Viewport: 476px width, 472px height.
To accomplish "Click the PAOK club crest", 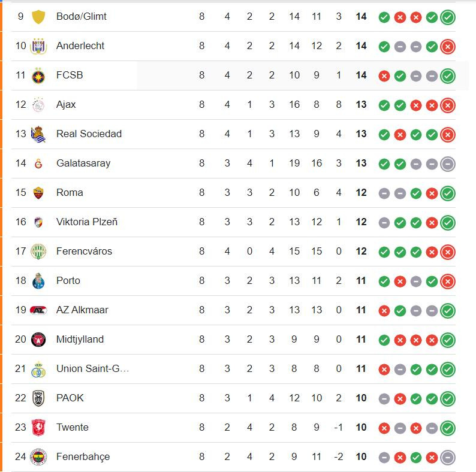I will (38, 398).
